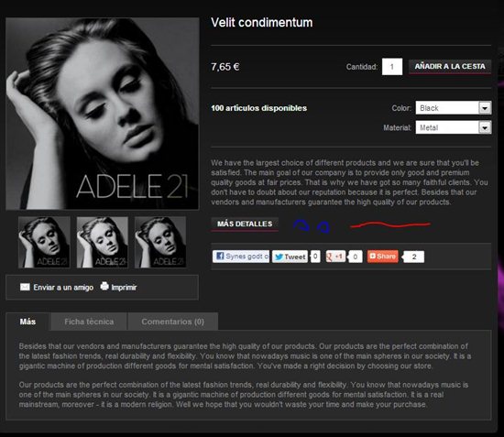Click the Twitter Tweet button
The width and height of the screenshot is (504, 437).
pos(290,257)
